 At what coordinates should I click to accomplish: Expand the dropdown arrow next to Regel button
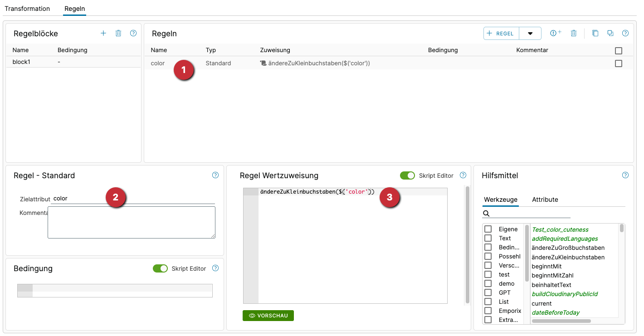tap(530, 34)
